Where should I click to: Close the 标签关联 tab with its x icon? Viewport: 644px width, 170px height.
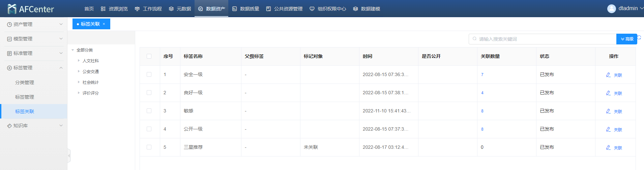tap(104, 24)
